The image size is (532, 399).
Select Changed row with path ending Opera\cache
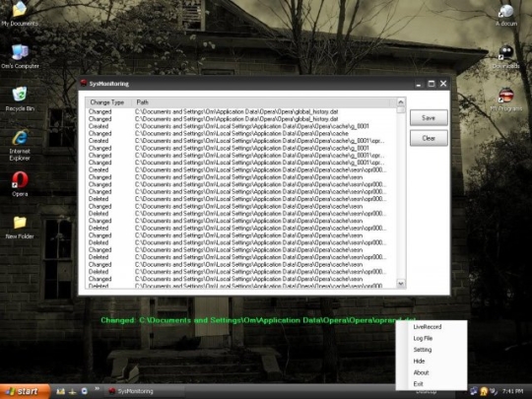coord(241,133)
